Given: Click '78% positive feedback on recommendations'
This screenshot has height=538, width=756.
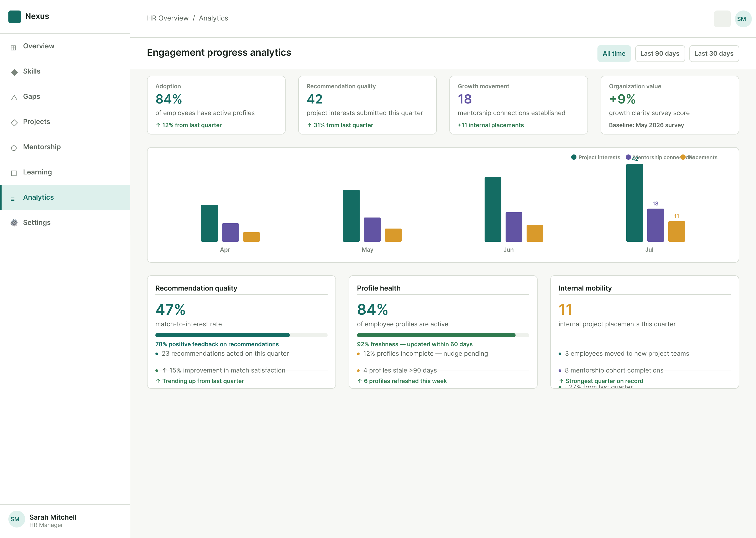Looking at the screenshot, I should coord(217,344).
